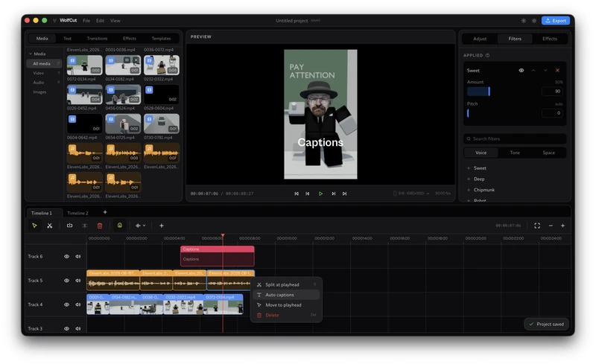Mute Track 3 with its speaker icon
Screen dimensions: 596x364
pyautogui.click(x=78, y=329)
